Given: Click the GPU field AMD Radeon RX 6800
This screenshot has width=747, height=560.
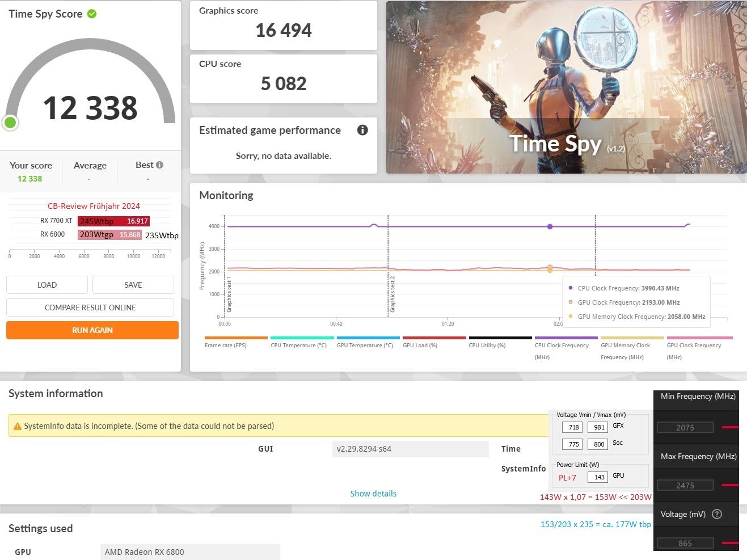Looking at the screenshot, I should pos(190,552).
